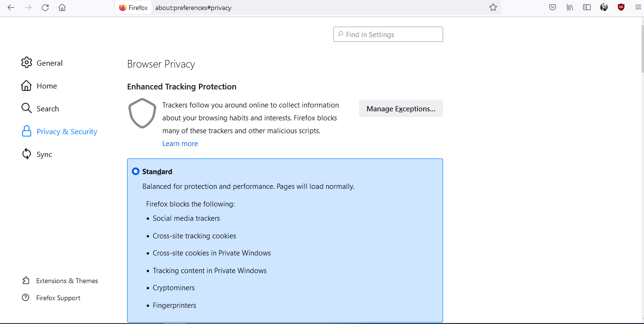Screen dimensions: 644x324
Task: Click the shield icon under Enhanced Tracking Protection
Action: click(x=142, y=113)
